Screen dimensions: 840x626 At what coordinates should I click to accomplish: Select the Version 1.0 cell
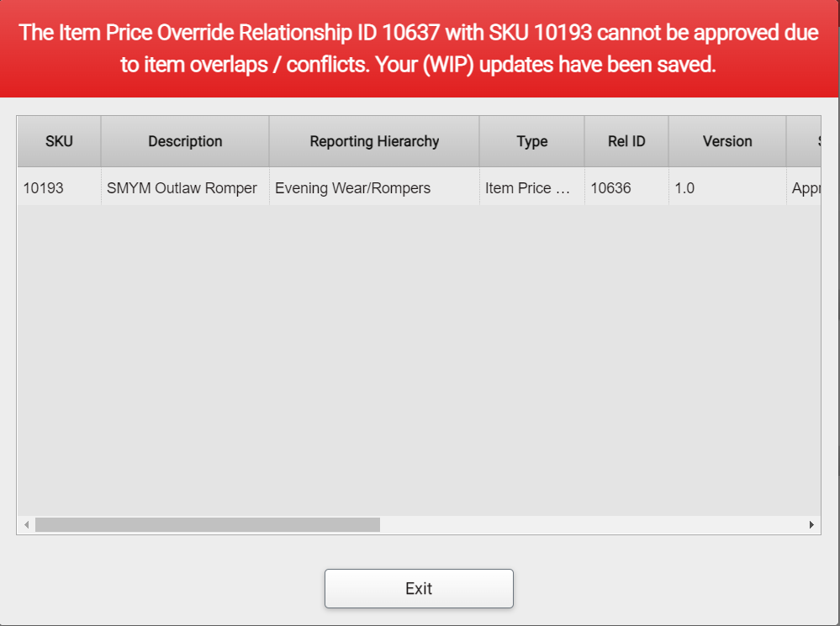pyautogui.click(x=727, y=188)
